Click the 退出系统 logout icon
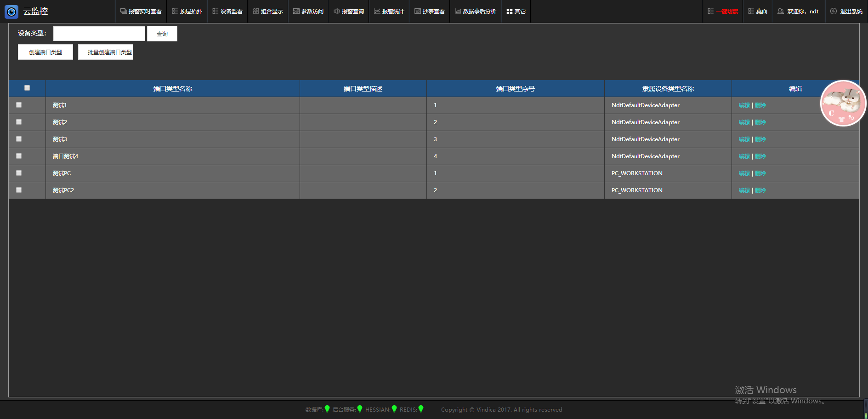 point(833,11)
